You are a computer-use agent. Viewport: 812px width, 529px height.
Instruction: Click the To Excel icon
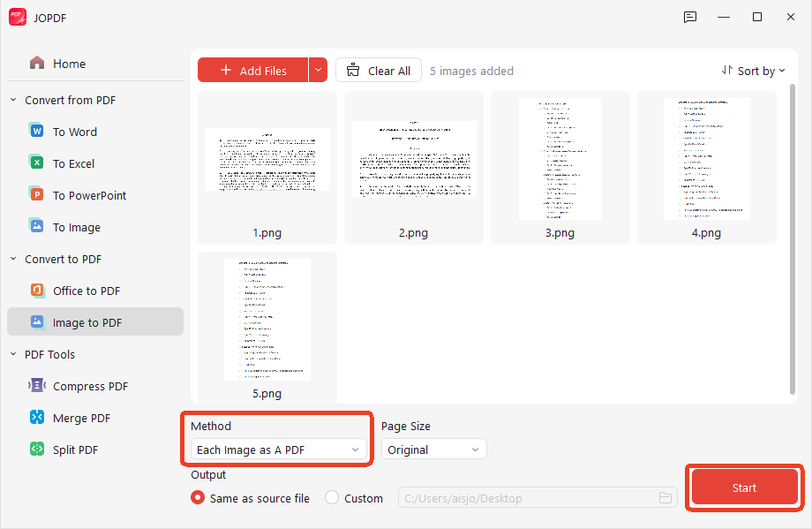coord(37,162)
